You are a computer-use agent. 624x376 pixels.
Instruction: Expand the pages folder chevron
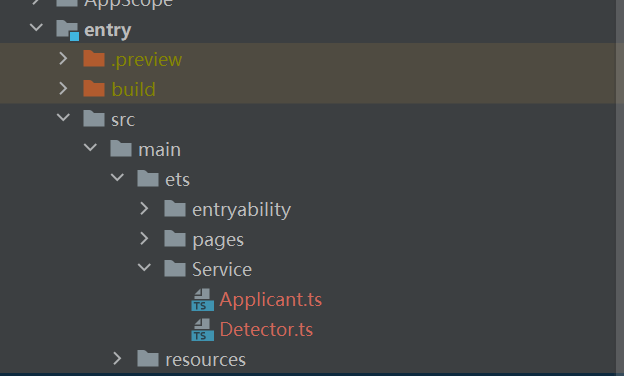pyautogui.click(x=144, y=239)
